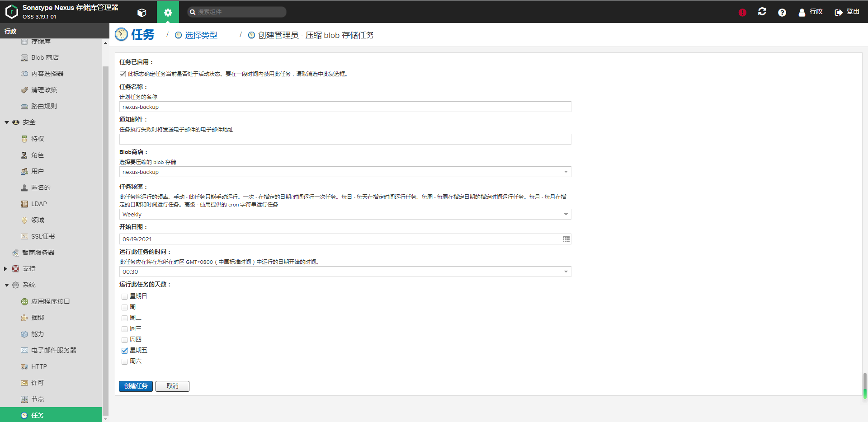Select 任务 in sidebar
The height and width of the screenshot is (422, 868).
(x=51, y=415)
